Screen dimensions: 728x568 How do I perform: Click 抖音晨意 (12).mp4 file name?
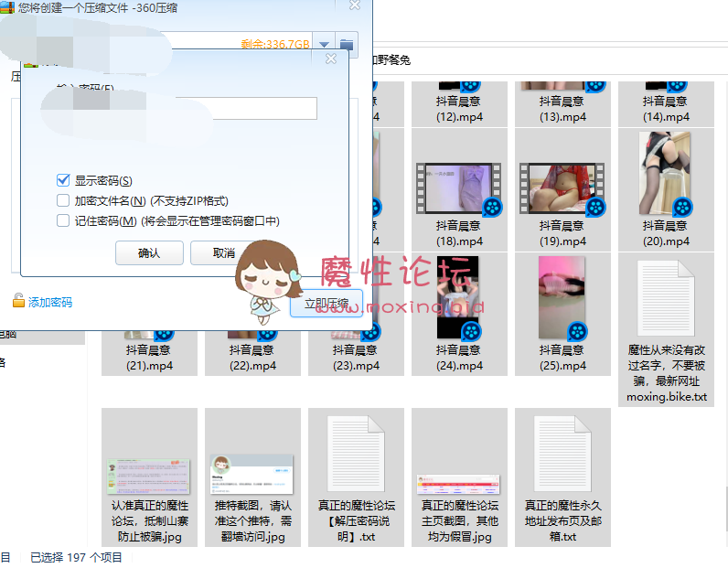point(459,109)
